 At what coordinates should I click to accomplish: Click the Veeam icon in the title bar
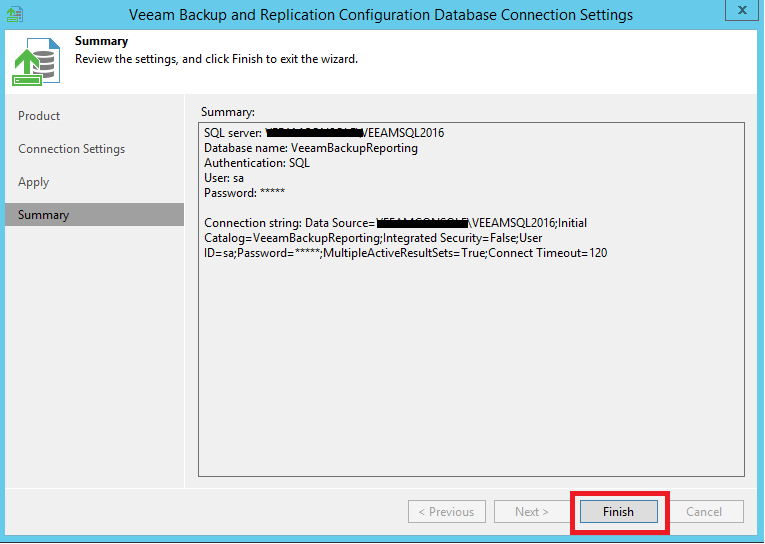16,14
